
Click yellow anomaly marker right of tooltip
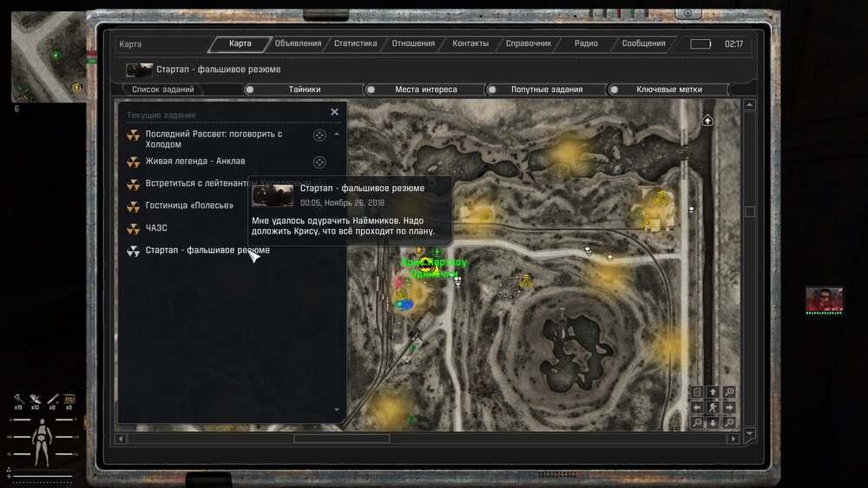pyautogui.click(x=486, y=215)
